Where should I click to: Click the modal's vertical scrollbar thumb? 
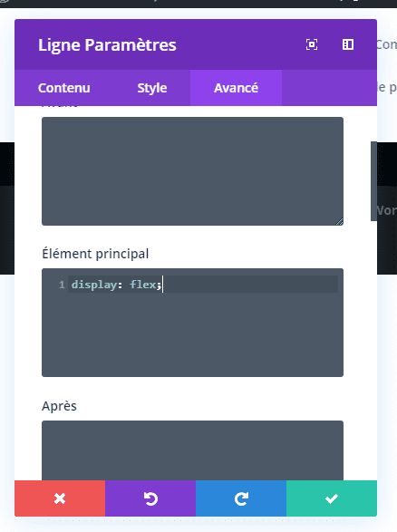373,181
